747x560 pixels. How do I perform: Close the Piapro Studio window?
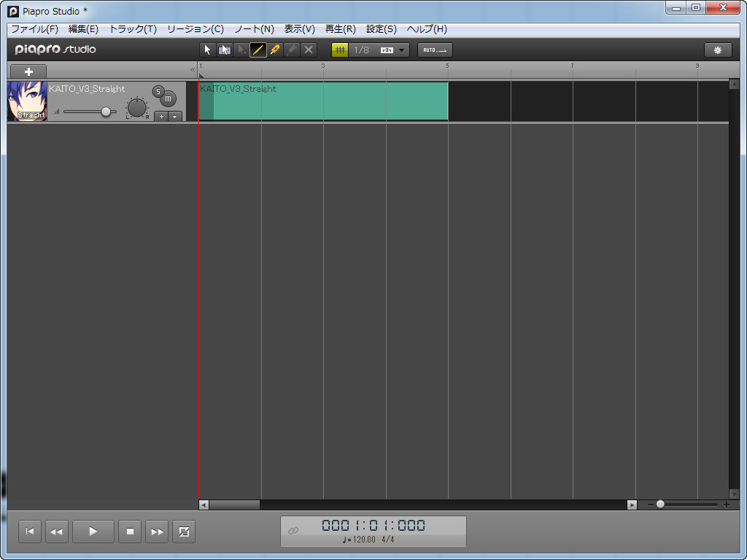(723, 7)
